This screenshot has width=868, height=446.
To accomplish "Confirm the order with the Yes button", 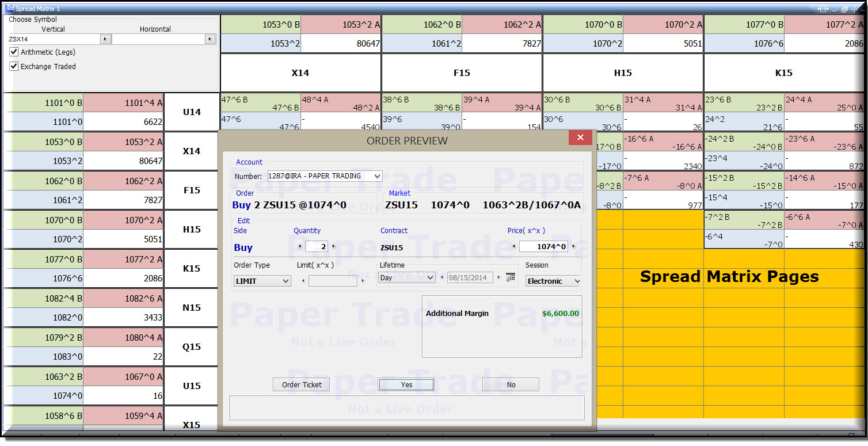I will (406, 384).
